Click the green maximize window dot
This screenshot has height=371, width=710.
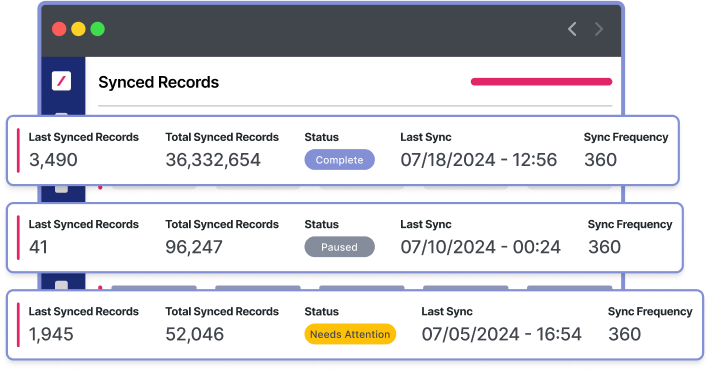[97, 29]
